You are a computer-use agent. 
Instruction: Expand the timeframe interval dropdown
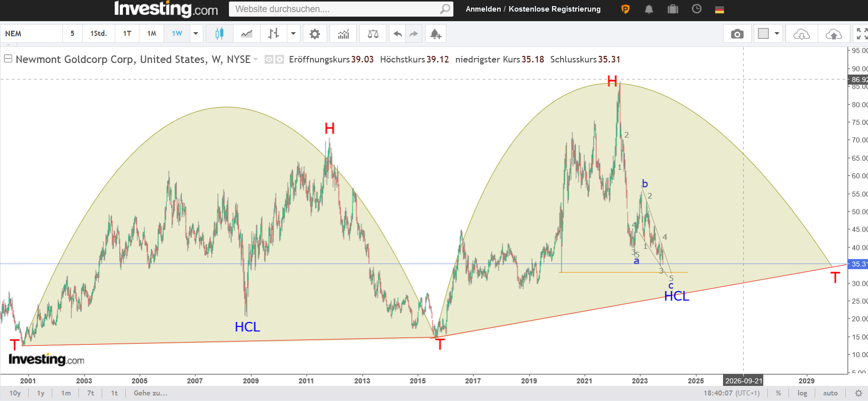coord(196,34)
